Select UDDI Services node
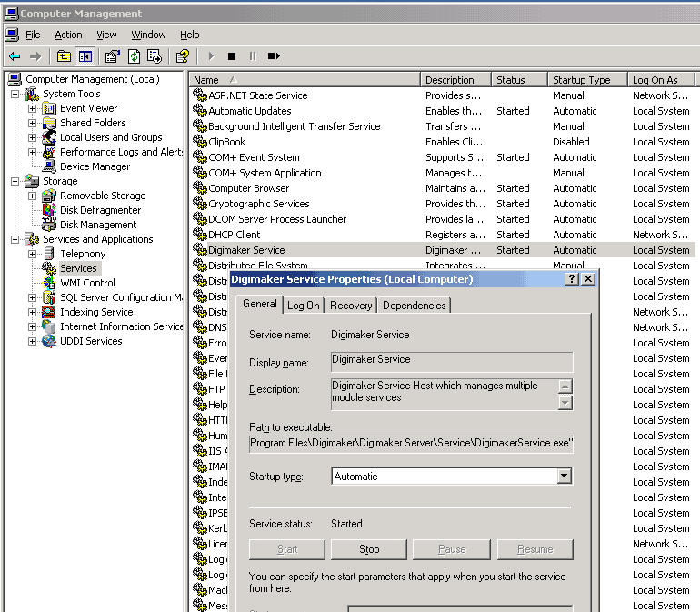Viewport: 700px width, 612px height. 91,341
